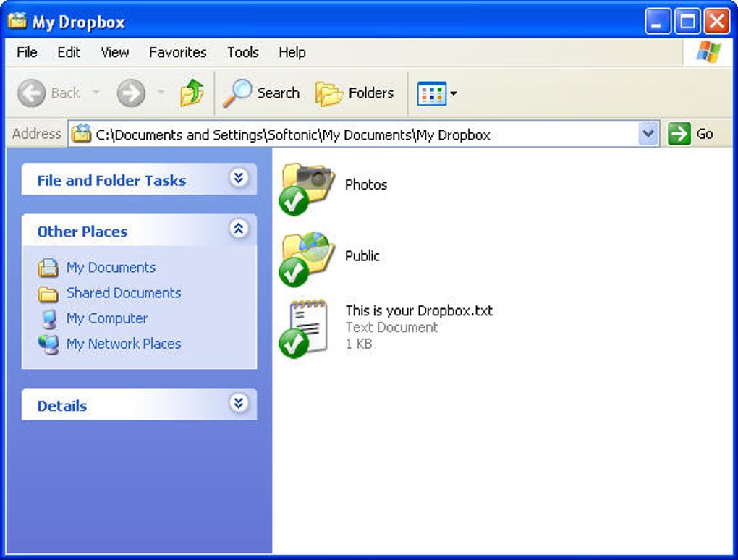Collapse the Other Places panel
This screenshot has width=738, height=560.
pyautogui.click(x=239, y=229)
